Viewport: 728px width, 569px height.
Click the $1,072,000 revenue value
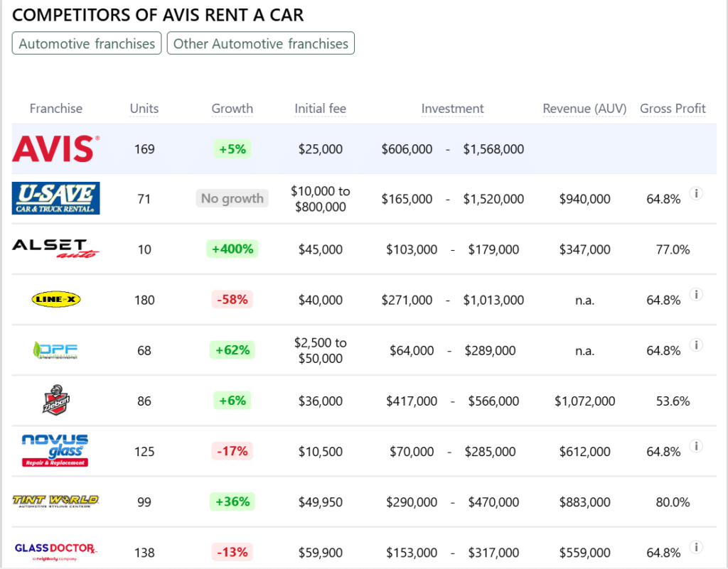click(x=584, y=401)
